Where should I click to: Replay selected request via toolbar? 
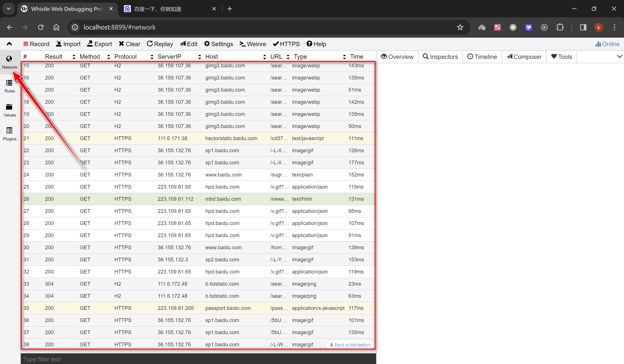[160, 44]
